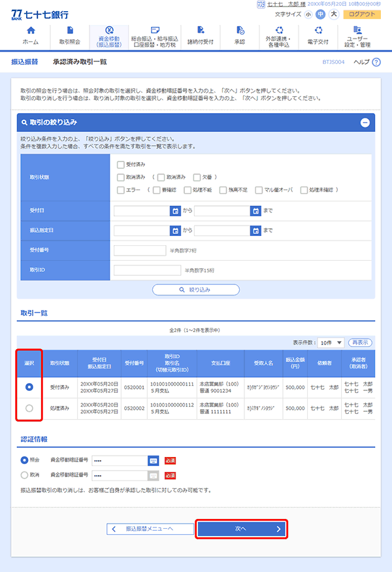Open calendar for 振込指定日 end date

pyautogui.click(x=255, y=231)
